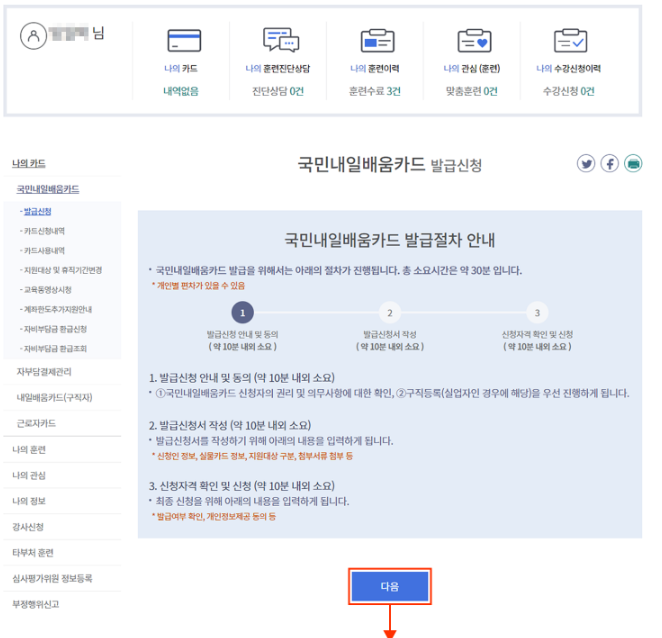Click the 나의 훈련이력 label
The height and width of the screenshot is (638, 662).
tap(374, 68)
